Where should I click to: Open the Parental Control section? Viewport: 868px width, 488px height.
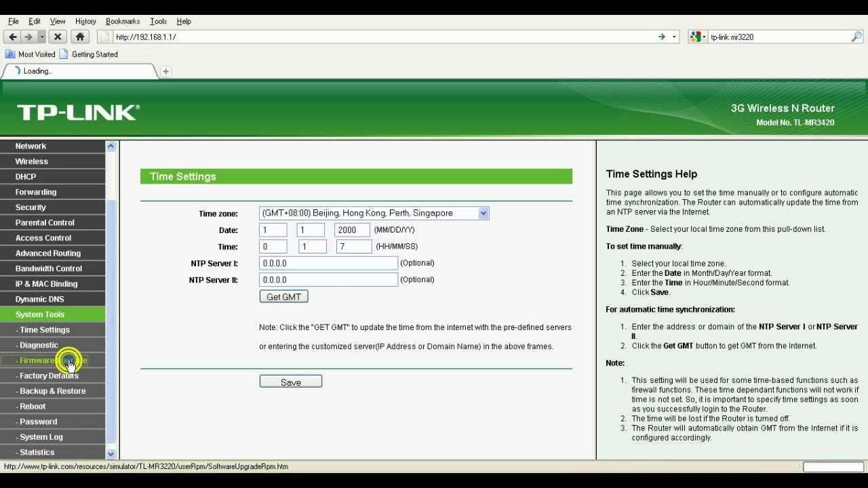[52, 222]
